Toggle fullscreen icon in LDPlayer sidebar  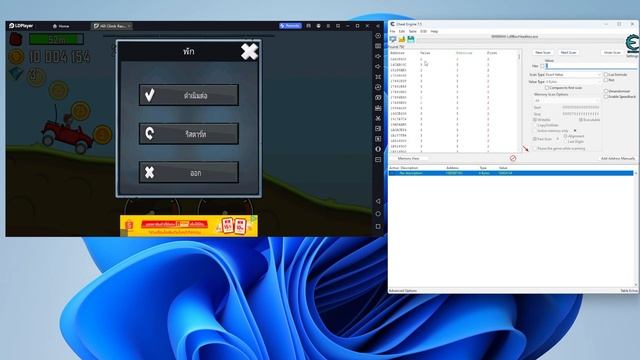[x=378, y=77]
